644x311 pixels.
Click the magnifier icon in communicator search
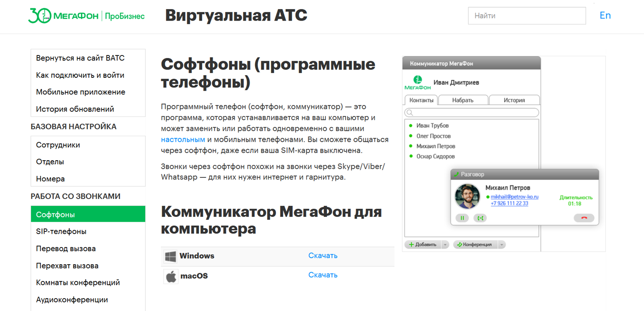click(x=410, y=113)
